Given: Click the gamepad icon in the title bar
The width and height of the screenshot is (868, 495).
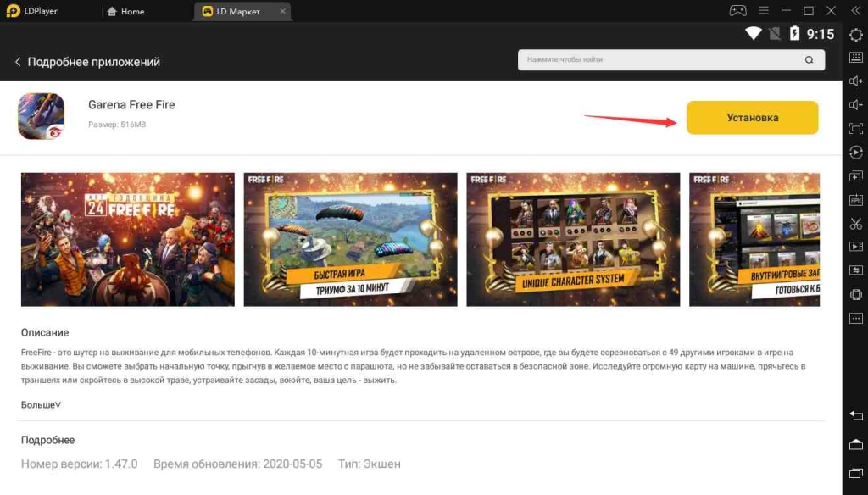Looking at the screenshot, I should [x=737, y=10].
